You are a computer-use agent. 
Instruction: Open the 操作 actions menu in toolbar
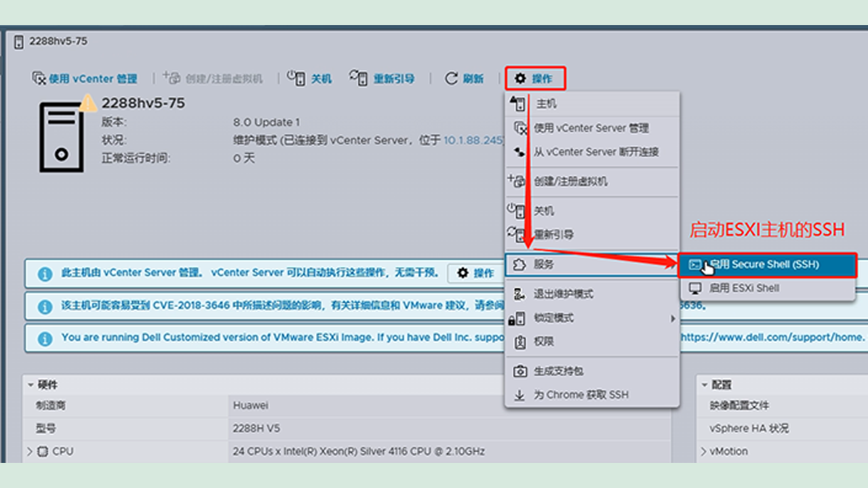tap(535, 79)
